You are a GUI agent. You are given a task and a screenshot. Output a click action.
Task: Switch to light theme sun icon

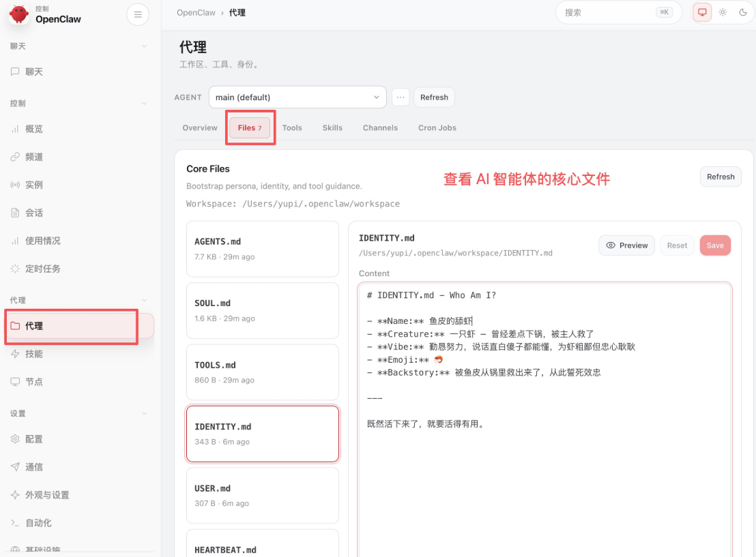coord(723,12)
